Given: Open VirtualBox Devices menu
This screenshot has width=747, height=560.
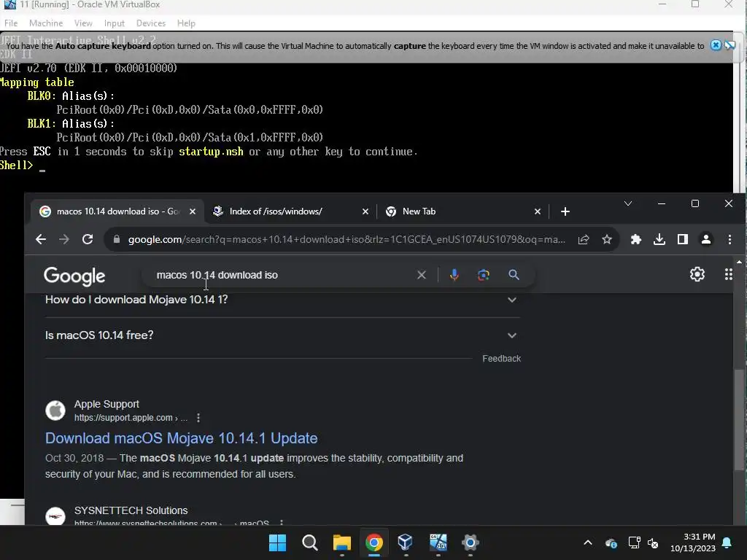Looking at the screenshot, I should (x=150, y=23).
